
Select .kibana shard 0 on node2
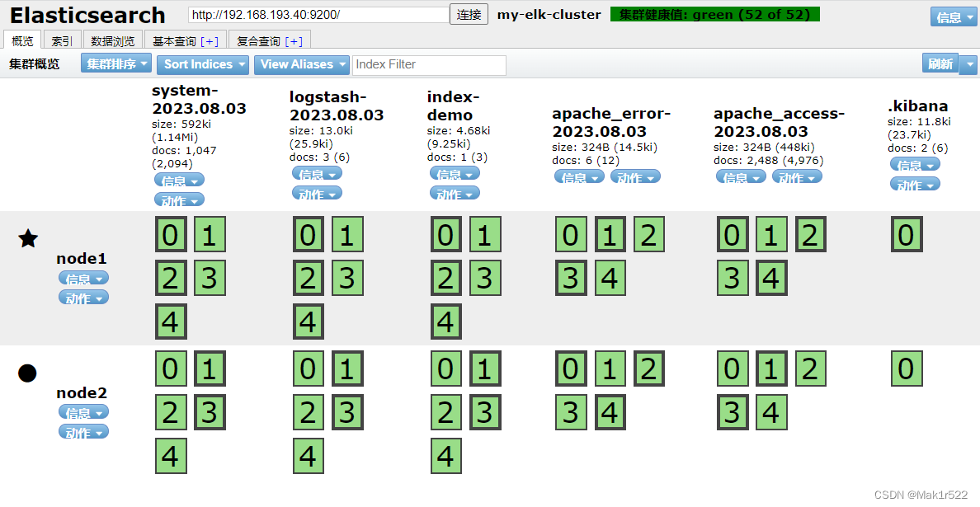pyautogui.click(x=907, y=369)
